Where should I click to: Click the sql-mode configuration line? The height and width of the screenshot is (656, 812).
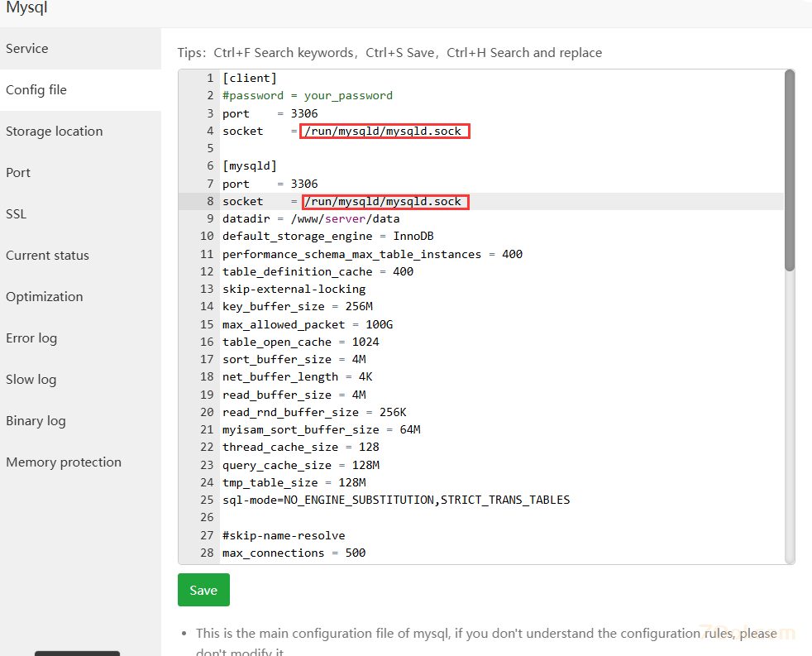(x=396, y=500)
